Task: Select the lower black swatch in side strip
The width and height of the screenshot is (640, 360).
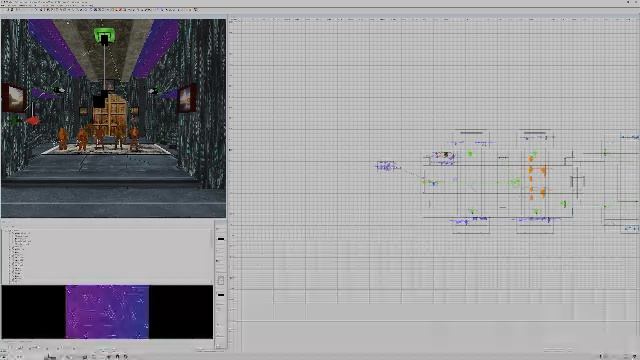Action: (x=221, y=295)
